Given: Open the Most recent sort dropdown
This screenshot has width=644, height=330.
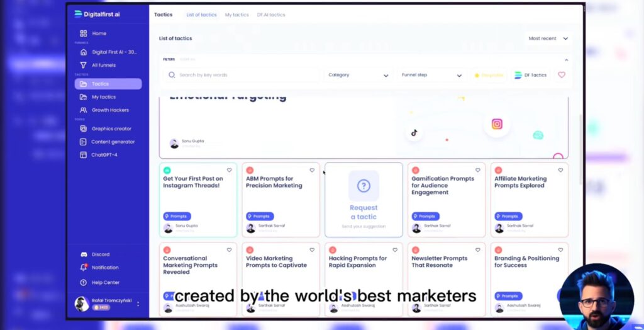Looking at the screenshot, I should [548, 38].
